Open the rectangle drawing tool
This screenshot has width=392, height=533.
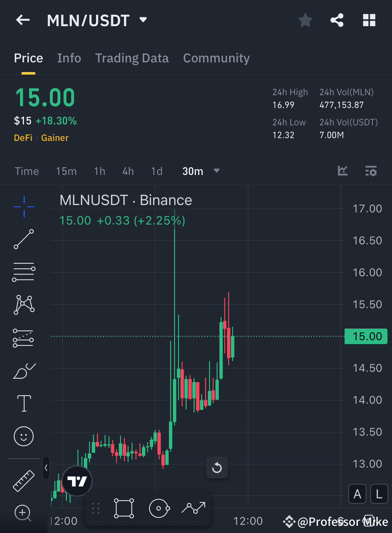tap(124, 507)
